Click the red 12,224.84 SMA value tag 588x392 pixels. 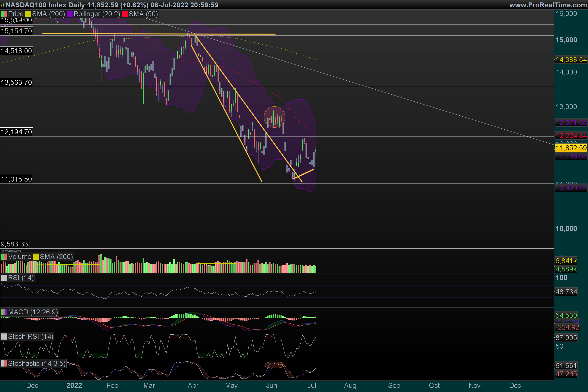pos(571,135)
